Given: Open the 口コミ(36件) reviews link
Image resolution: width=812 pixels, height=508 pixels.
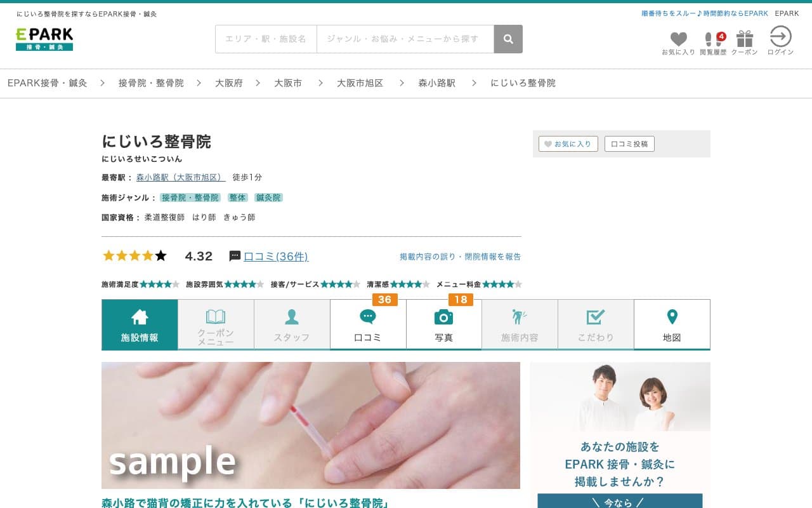Looking at the screenshot, I should pyautogui.click(x=276, y=257).
